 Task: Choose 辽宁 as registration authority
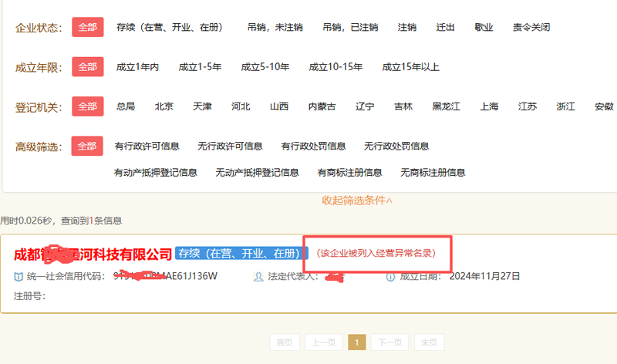(x=365, y=106)
